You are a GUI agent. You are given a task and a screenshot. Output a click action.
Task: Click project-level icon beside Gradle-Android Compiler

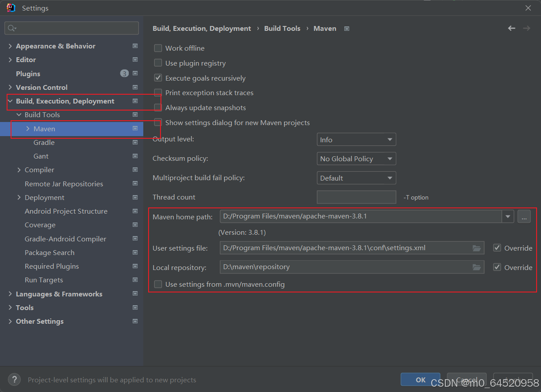[135, 239]
